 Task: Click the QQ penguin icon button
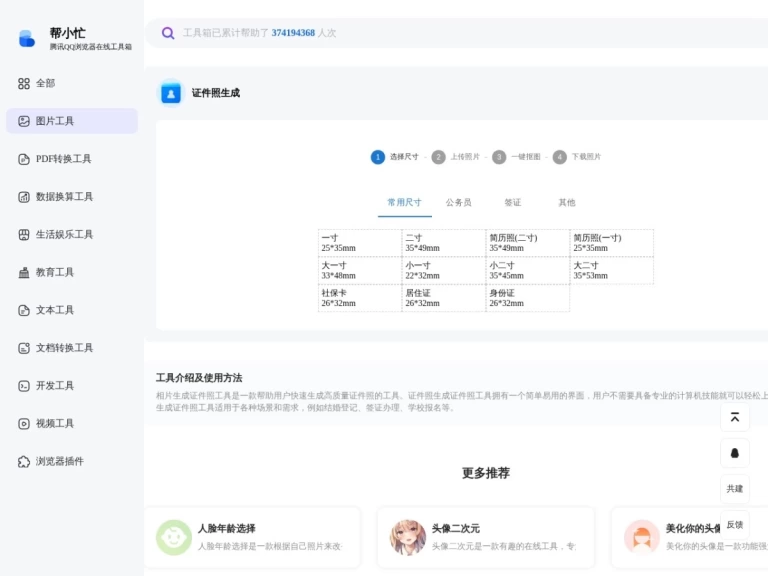(x=735, y=453)
